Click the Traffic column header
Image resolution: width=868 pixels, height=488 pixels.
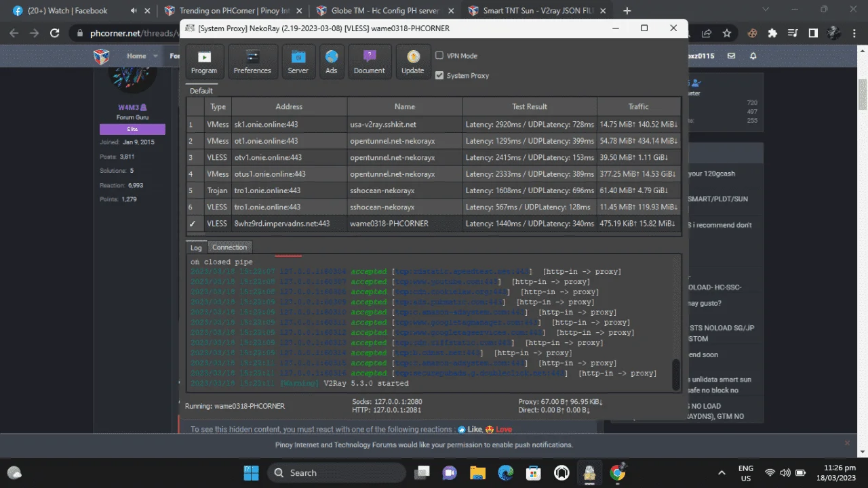coord(638,106)
